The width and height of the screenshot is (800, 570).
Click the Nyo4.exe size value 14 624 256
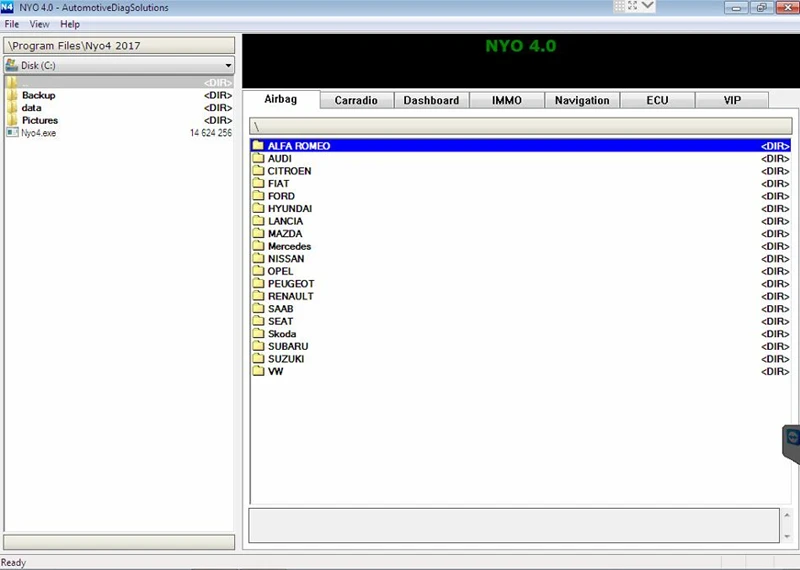(211, 133)
